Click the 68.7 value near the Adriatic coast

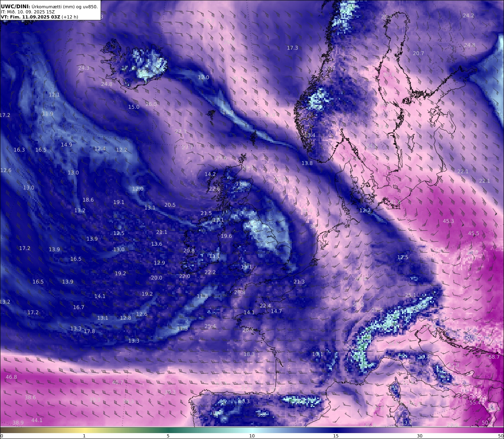[x=494, y=357]
